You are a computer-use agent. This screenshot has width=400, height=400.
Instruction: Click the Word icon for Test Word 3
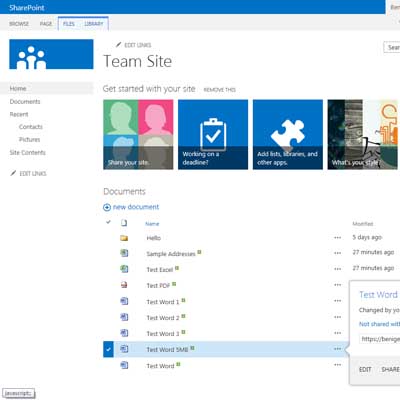tap(124, 333)
